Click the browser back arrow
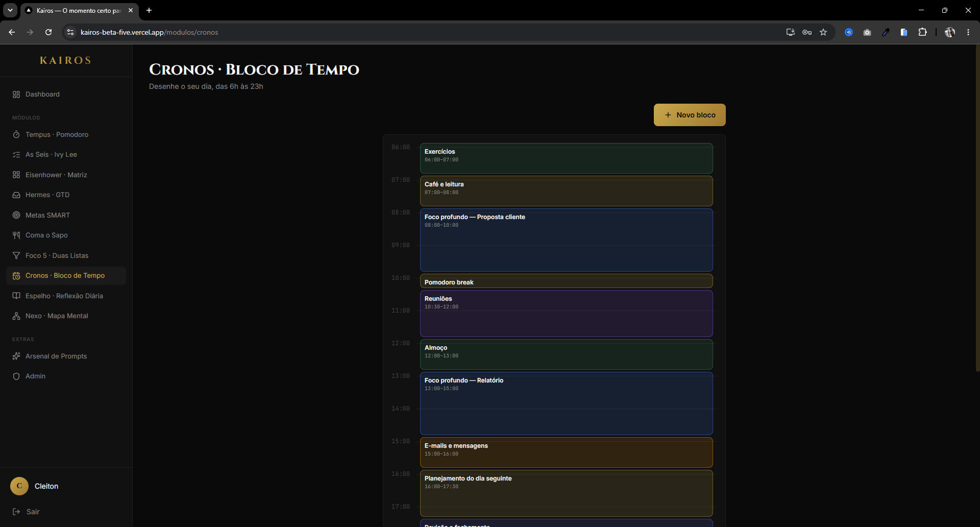The width and height of the screenshot is (980, 527). click(12, 32)
